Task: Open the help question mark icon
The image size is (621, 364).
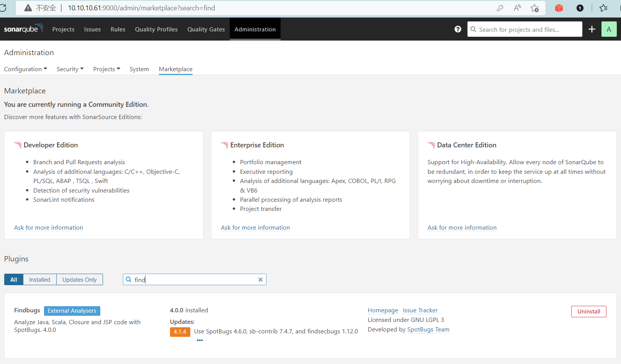Action: point(458,29)
